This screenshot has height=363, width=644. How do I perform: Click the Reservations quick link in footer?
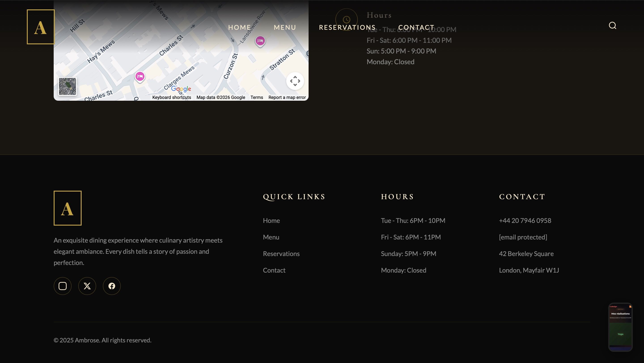281,254
